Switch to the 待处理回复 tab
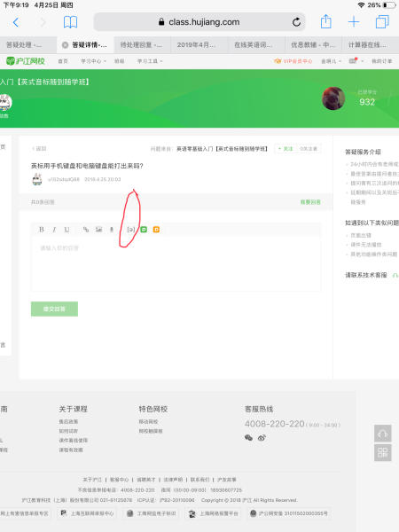Screen dimensions: 399x532 (x=141, y=45)
